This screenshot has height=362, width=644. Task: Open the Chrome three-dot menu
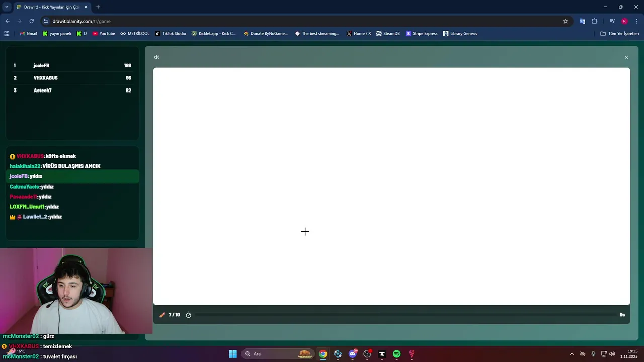click(x=637, y=21)
